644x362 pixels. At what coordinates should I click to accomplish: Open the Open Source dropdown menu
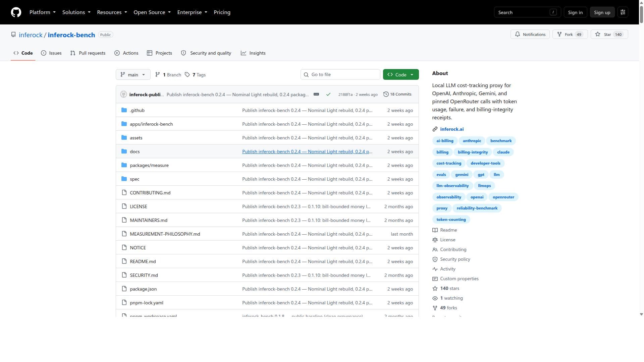152,12
